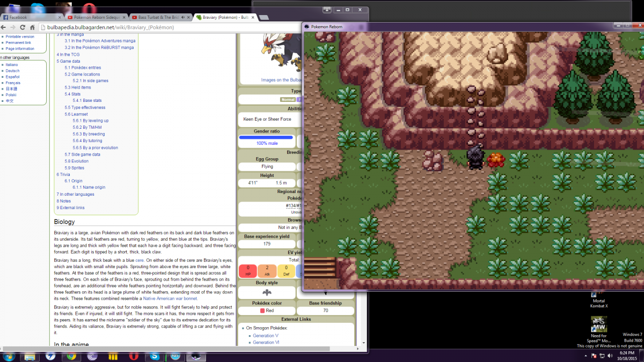Open the yellow bars taskbar icon
Image resolution: width=644 pixels, height=362 pixels.
pos(113,356)
